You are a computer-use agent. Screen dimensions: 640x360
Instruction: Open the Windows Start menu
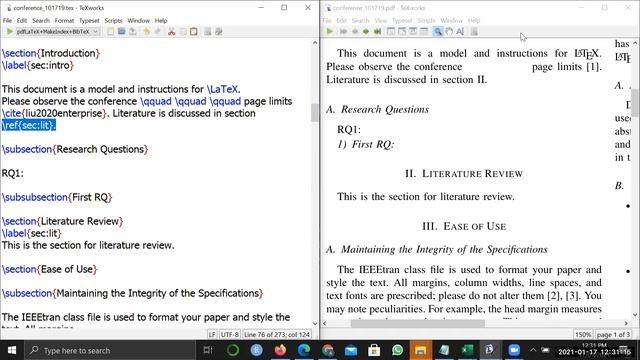point(12,350)
